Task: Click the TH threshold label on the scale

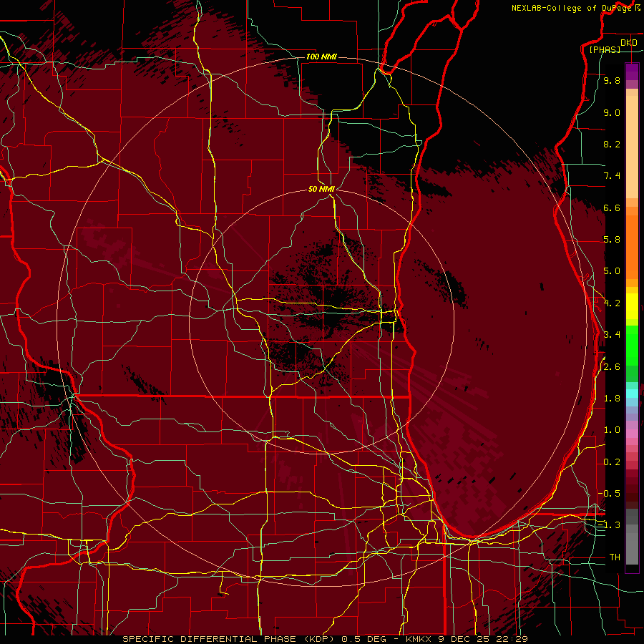Action: 615,557
